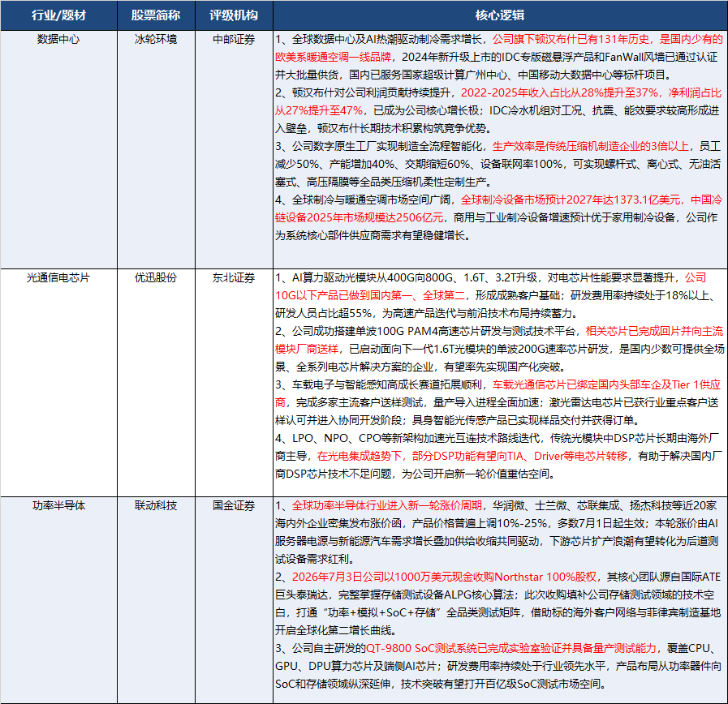Screen dimensions: 728x704
Task: Select the 冰轮环境 stock name cell
Action: 156,149
